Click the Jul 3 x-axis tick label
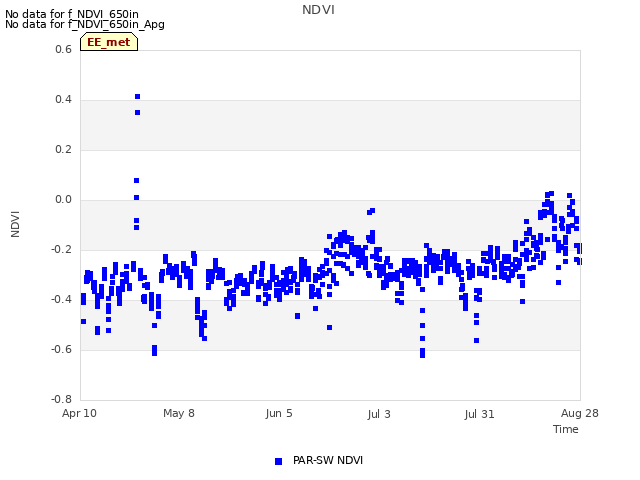This screenshot has width=640, height=480. (379, 414)
